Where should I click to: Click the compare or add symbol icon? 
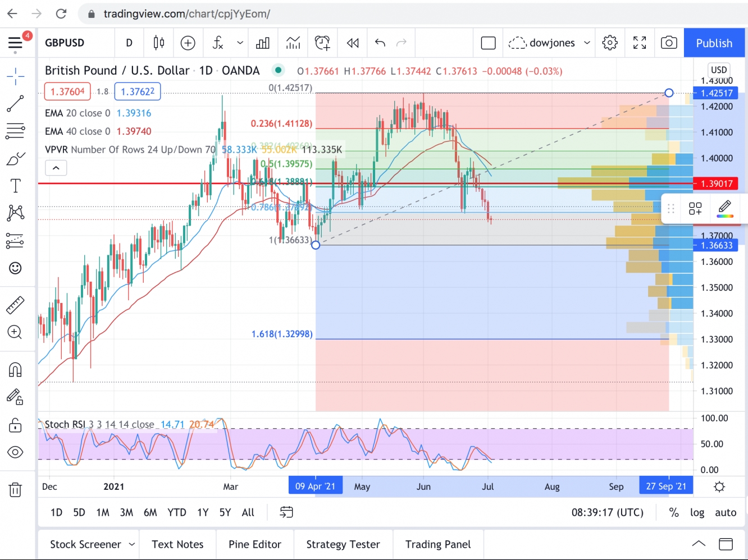coord(188,43)
